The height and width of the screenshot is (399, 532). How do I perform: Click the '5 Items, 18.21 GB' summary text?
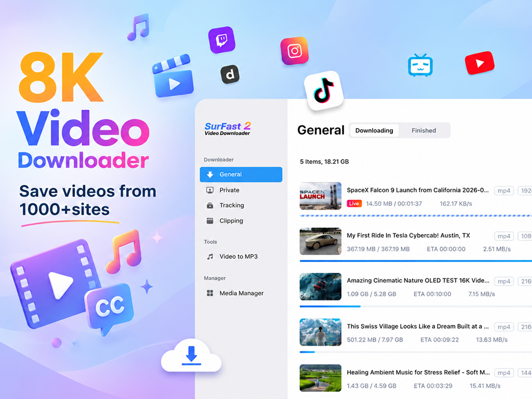click(x=324, y=162)
